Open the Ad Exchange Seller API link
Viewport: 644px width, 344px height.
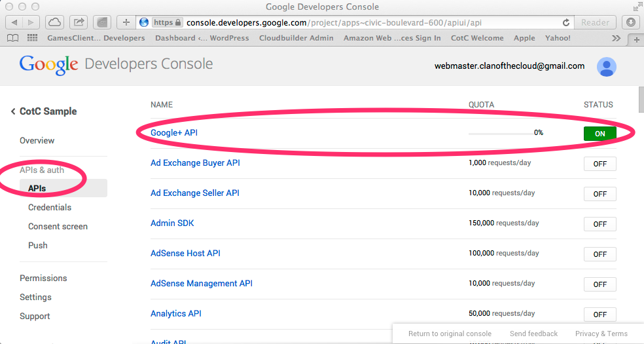point(194,193)
